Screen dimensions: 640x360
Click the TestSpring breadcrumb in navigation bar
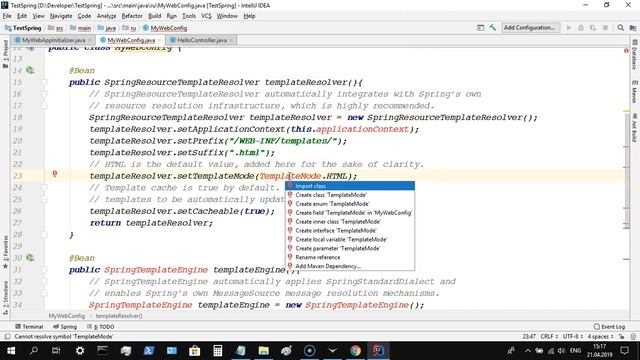click(23, 28)
